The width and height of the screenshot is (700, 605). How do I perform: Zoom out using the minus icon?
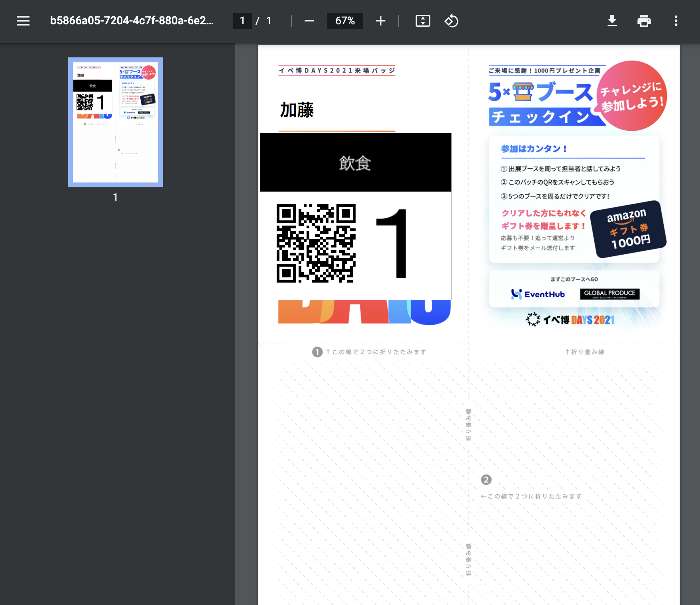tap(309, 21)
